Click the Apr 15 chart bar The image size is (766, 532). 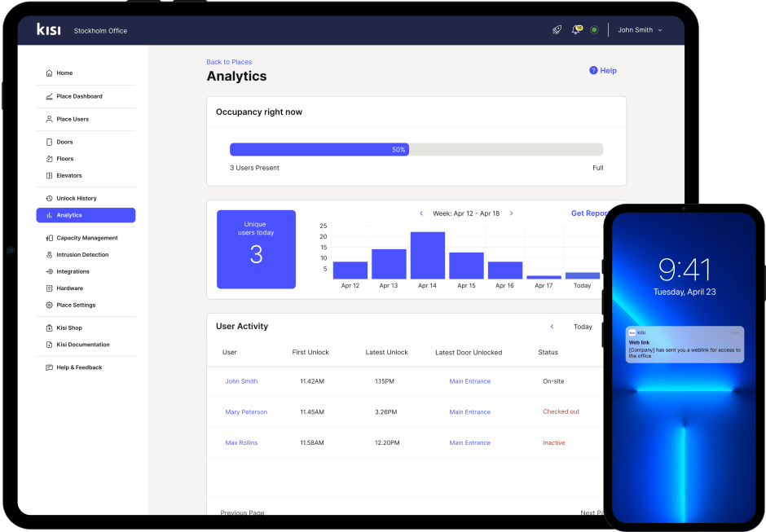point(467,266)
